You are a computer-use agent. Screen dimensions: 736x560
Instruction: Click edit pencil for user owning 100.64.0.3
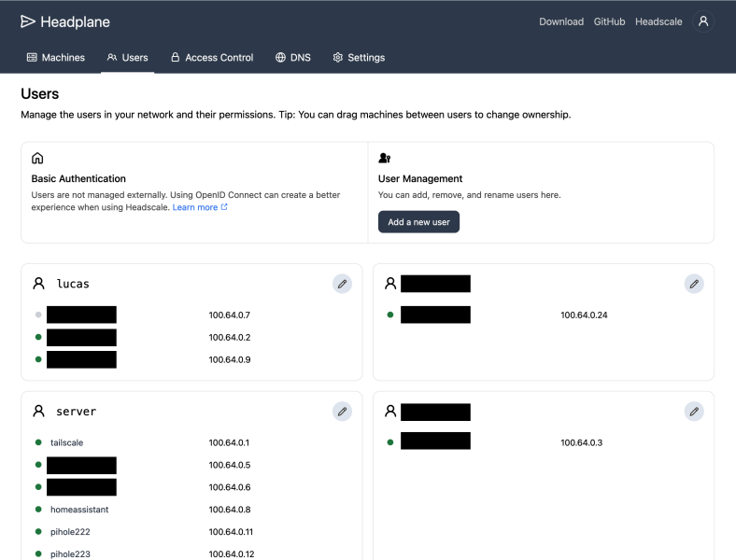pyautogui.click(x=694, y=412)
